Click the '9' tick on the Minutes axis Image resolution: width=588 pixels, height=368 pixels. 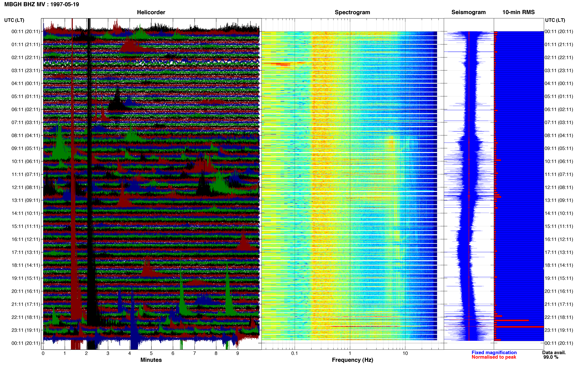[x=238, y=353]
